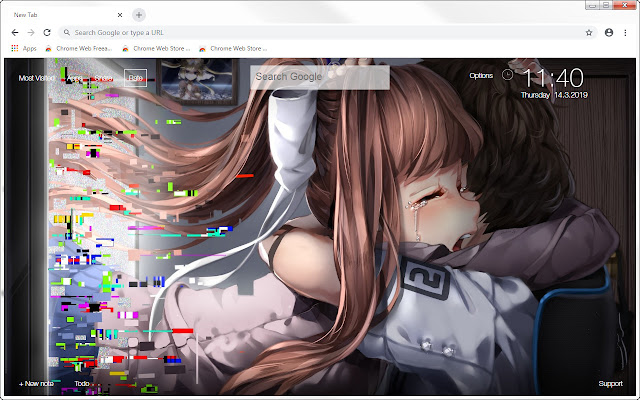Open the Support link
This screenshot has height=400, width=640.
pos(611,384)
